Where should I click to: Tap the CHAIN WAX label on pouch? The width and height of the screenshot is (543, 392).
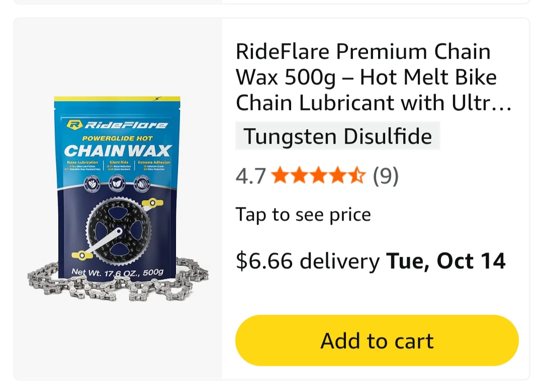click(117, 151)
